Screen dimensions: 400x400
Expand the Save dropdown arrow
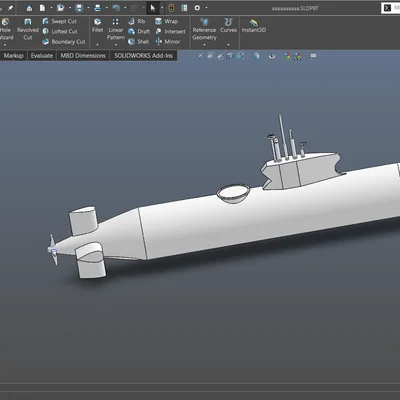click(x=88, y=8)
